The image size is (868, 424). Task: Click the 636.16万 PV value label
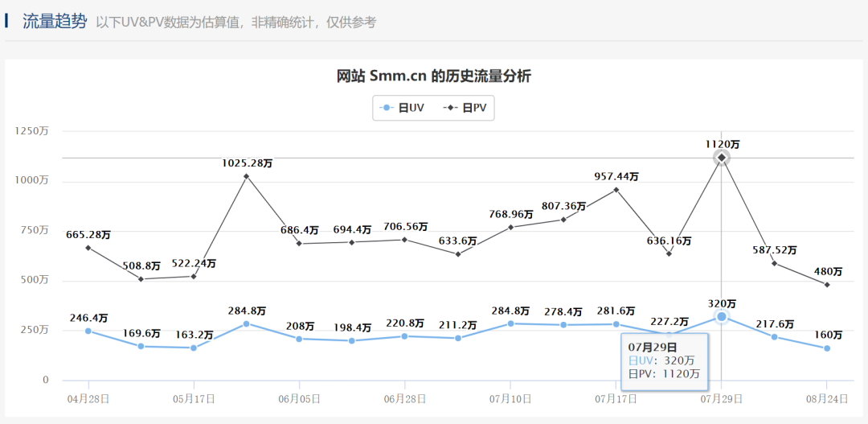pos(669,241)
